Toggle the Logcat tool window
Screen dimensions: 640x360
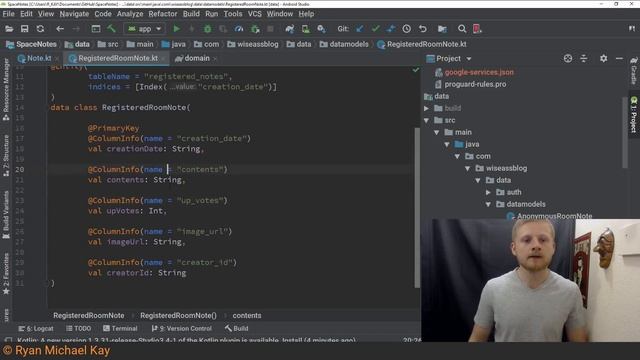[36, 328]
